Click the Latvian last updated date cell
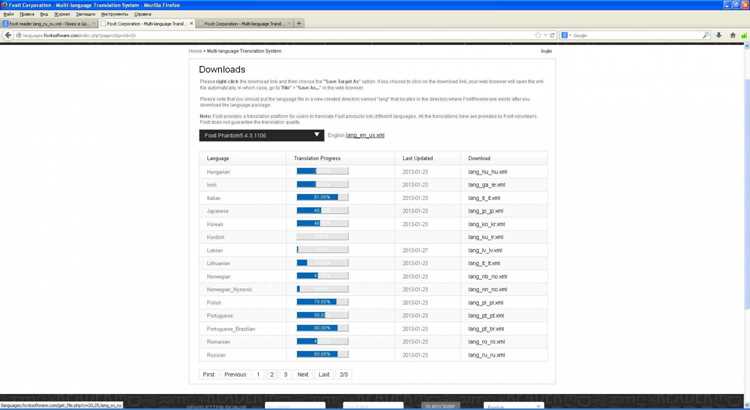 coord(415,250)
